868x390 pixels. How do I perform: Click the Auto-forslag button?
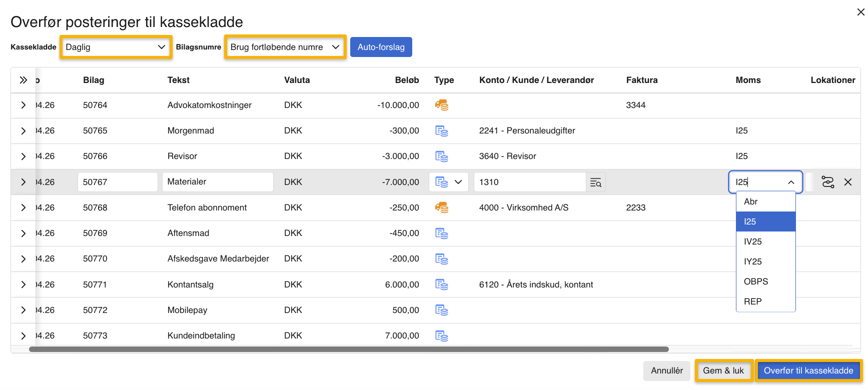click(381, 47)
